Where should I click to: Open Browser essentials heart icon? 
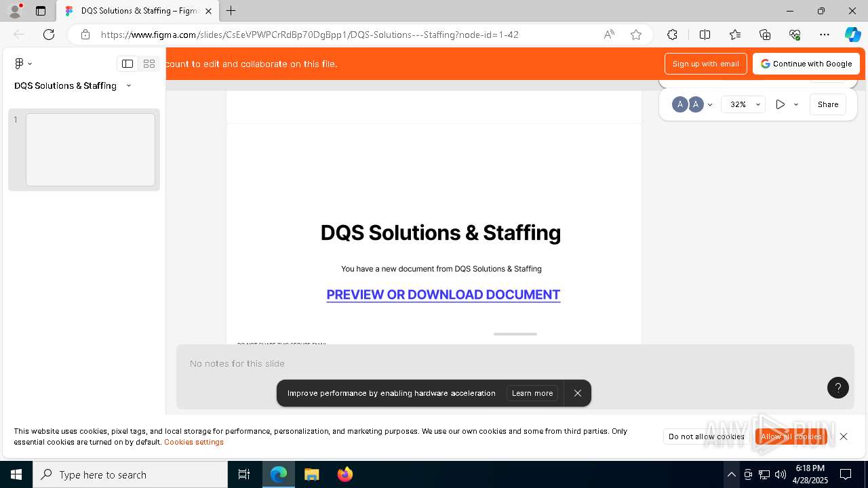pyautogui.click(x=795, y=35)
